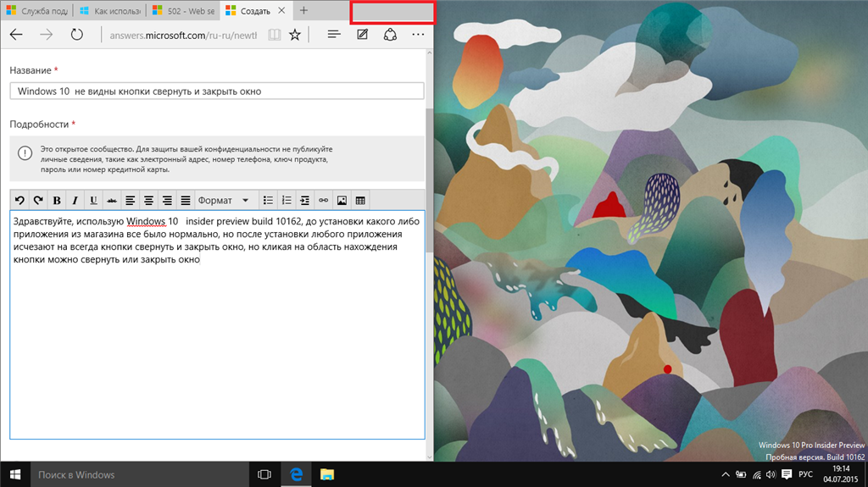Image resolution: width=868 pixels, height=487 pixels.
Task: Toggle underline formatting
Action: tap(93, 201)
